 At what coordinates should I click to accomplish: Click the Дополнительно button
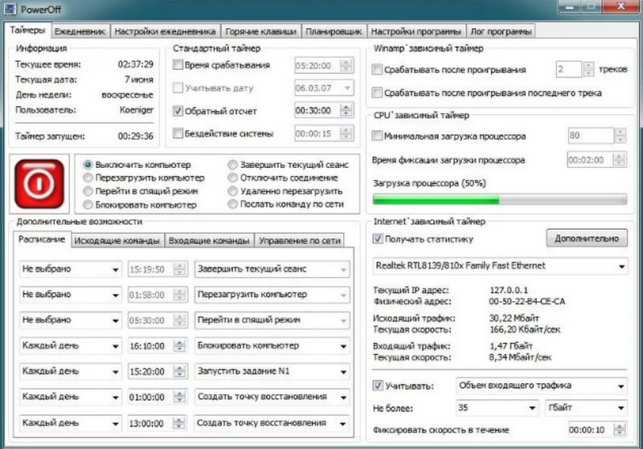(586, 238)
